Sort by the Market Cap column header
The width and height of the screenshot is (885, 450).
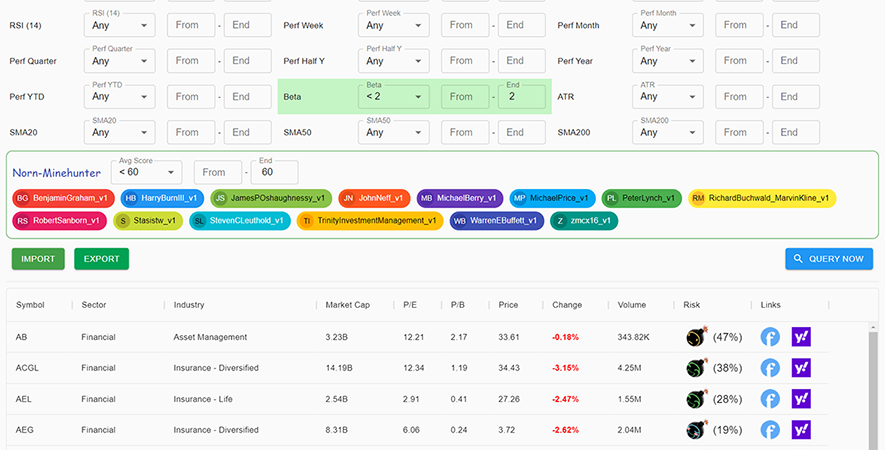coord(347,305)
